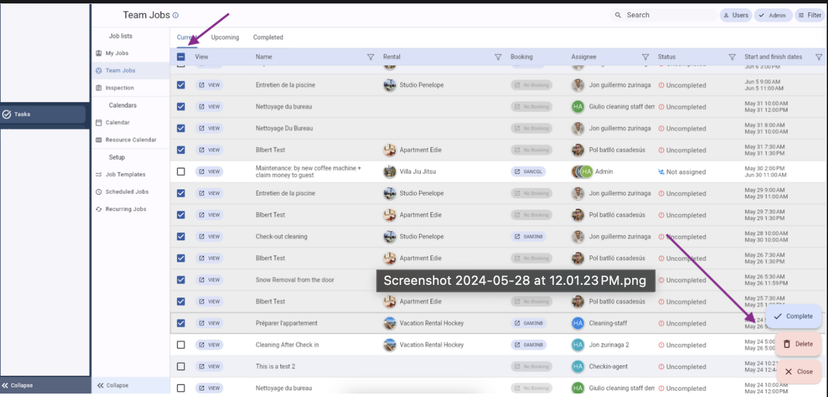Screen dimensions: 828x397
Task: Click the Tasks item in the dark navigation panel
Action: click(x=43, y=114)
